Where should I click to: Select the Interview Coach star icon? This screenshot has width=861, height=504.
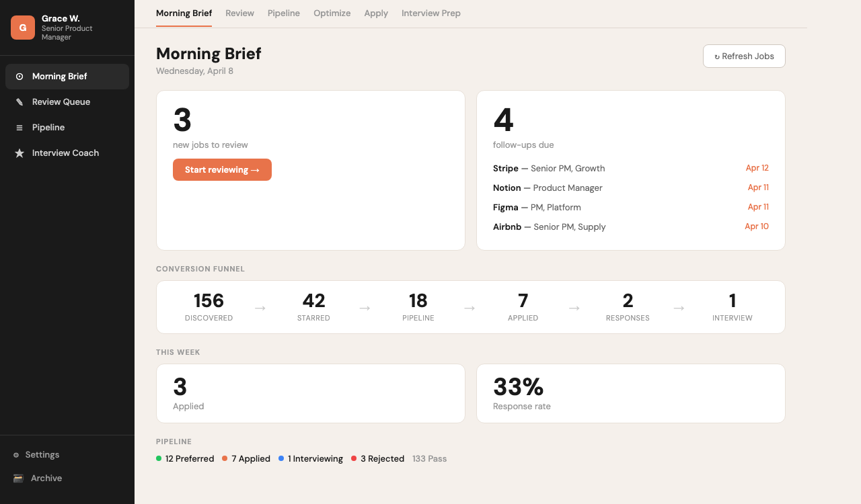click(20, 153)
